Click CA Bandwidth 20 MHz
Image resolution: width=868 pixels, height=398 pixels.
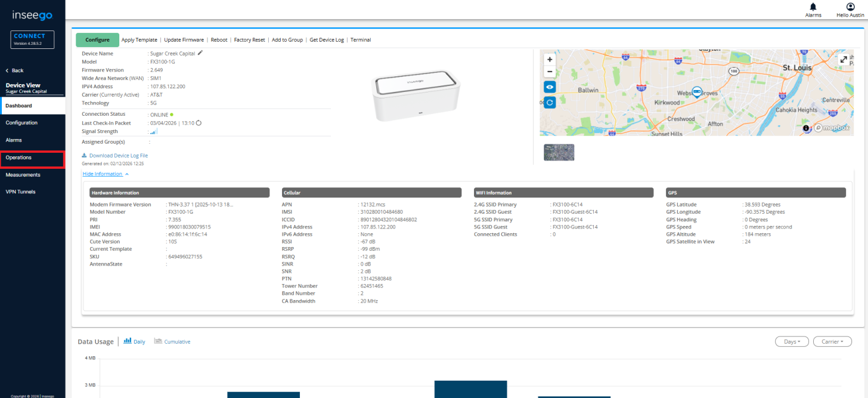[x=369, y=301]
